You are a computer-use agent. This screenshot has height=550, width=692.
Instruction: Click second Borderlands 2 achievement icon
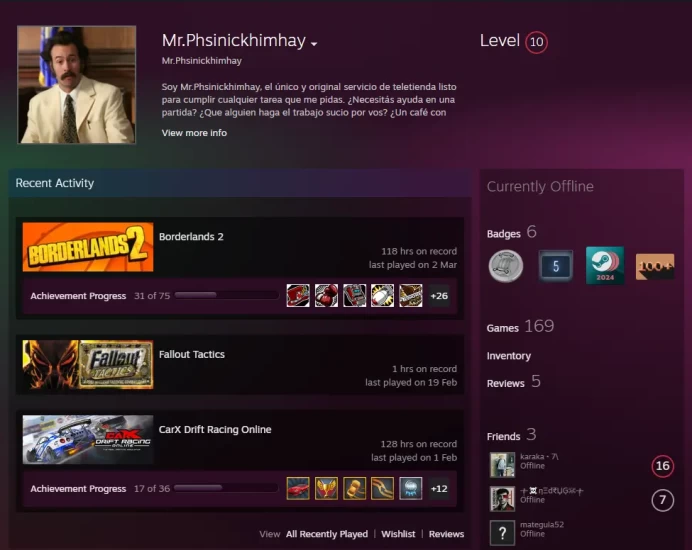point(326,296)
